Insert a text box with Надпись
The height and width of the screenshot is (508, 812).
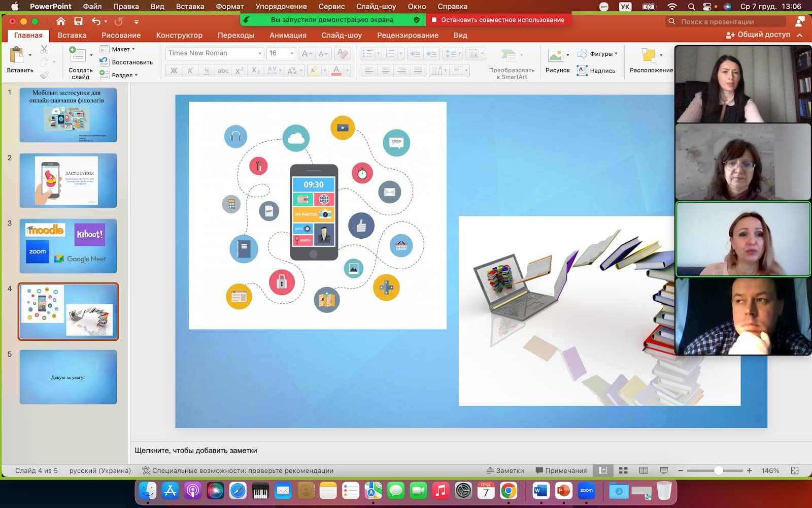click(x=596, y=71)
